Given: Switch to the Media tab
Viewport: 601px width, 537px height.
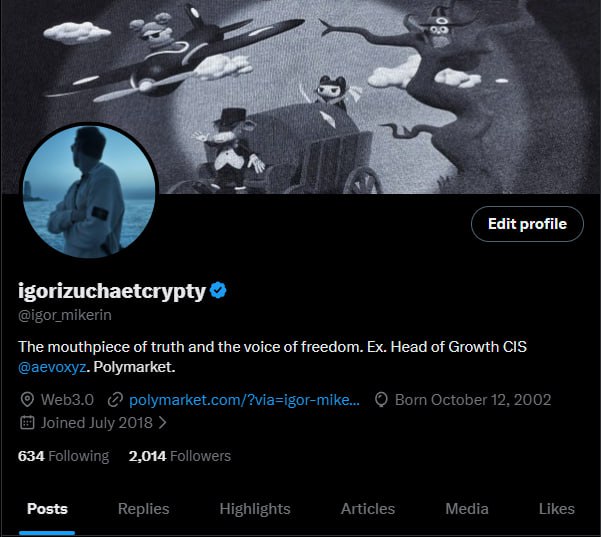Looking at the screenshot, I should [467, 509].
